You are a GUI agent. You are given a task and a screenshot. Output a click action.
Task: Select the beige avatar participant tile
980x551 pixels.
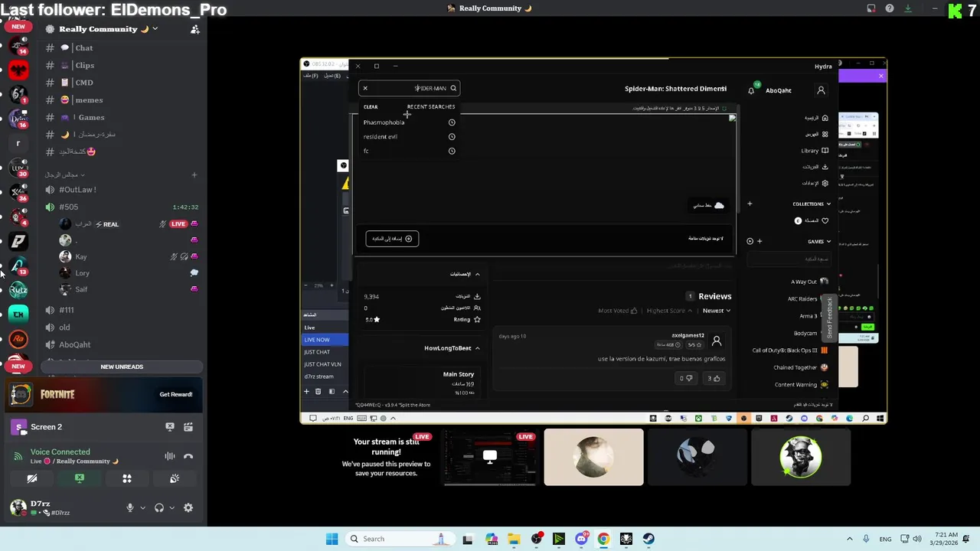pos(594,457)
